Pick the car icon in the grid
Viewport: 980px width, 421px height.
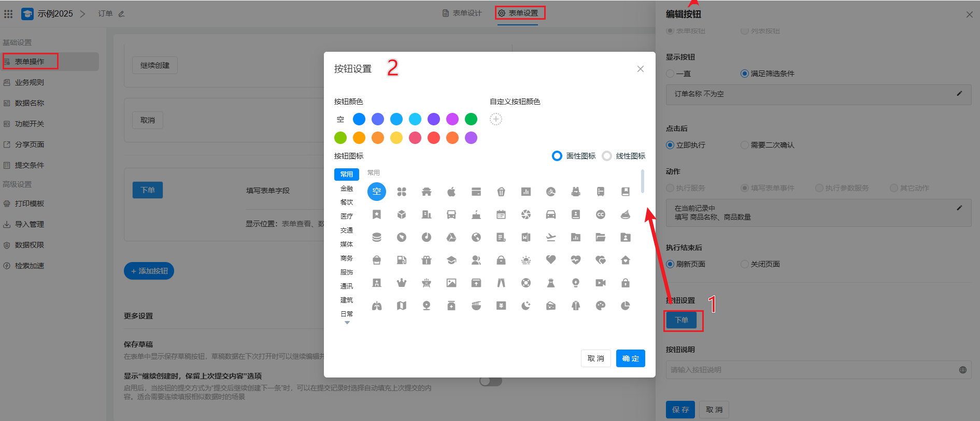(551, 215)
